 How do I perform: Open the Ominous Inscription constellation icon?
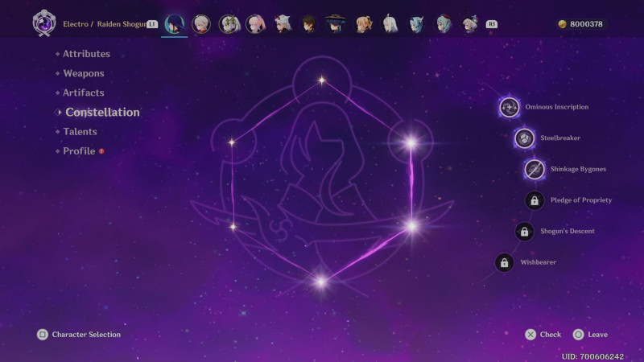pos(510,107)
